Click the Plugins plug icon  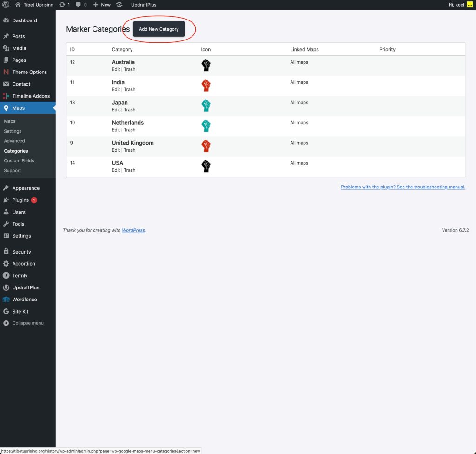click(6, 200)
